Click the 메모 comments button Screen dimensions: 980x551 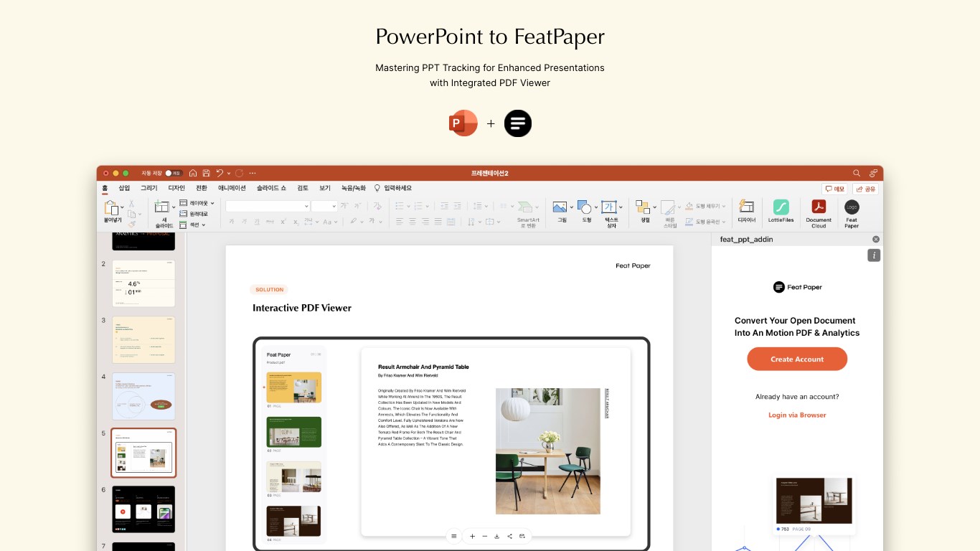coord(835,189)
